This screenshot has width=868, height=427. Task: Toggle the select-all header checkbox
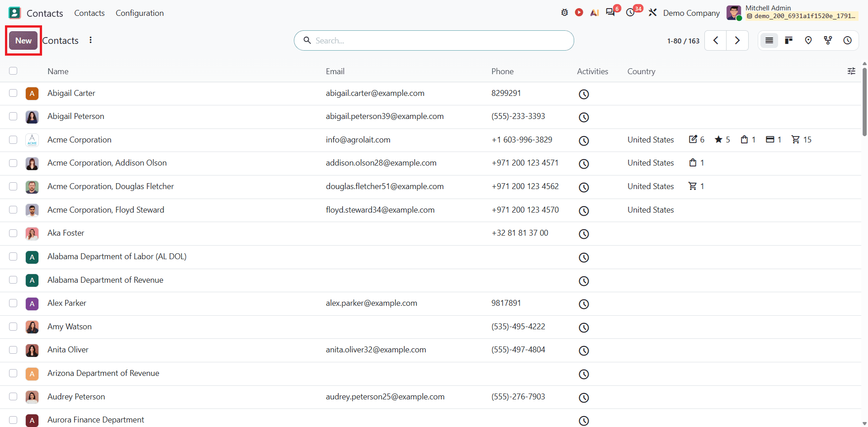click(x=13, y=71)
